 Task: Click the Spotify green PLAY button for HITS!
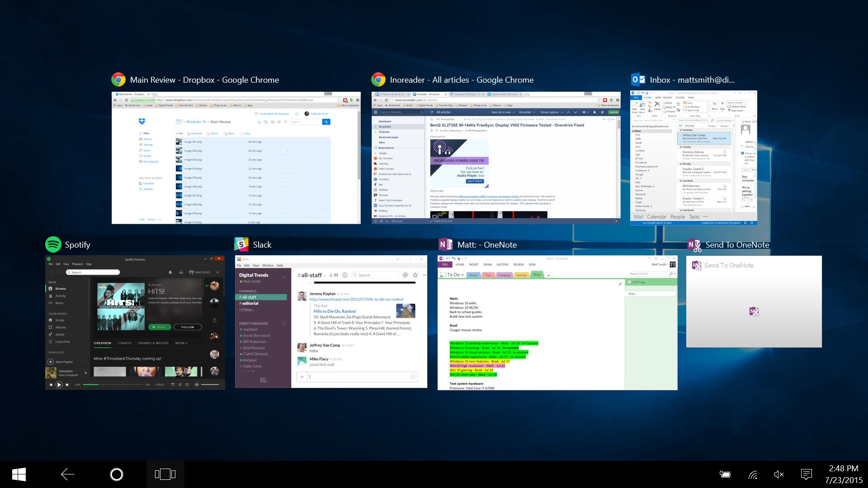tap(159, 327)
